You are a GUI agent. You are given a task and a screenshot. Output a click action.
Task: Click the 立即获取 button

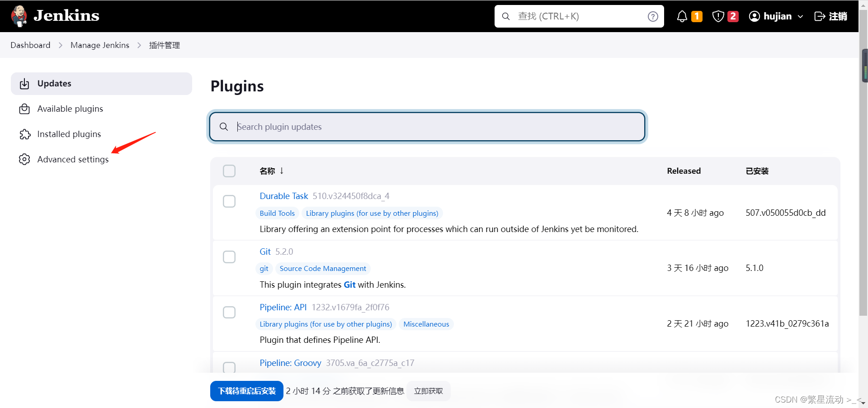[x=429, y=391]
